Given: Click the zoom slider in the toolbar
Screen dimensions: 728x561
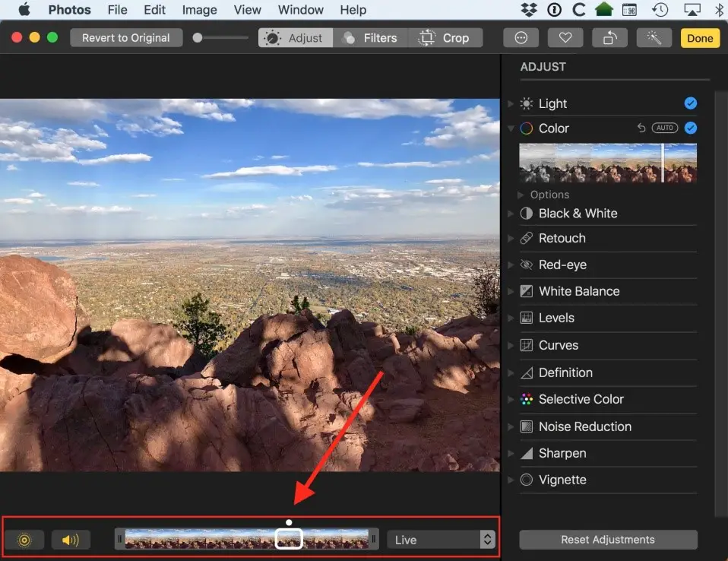Looking at the screenshot, I should (x=220, y=38).
